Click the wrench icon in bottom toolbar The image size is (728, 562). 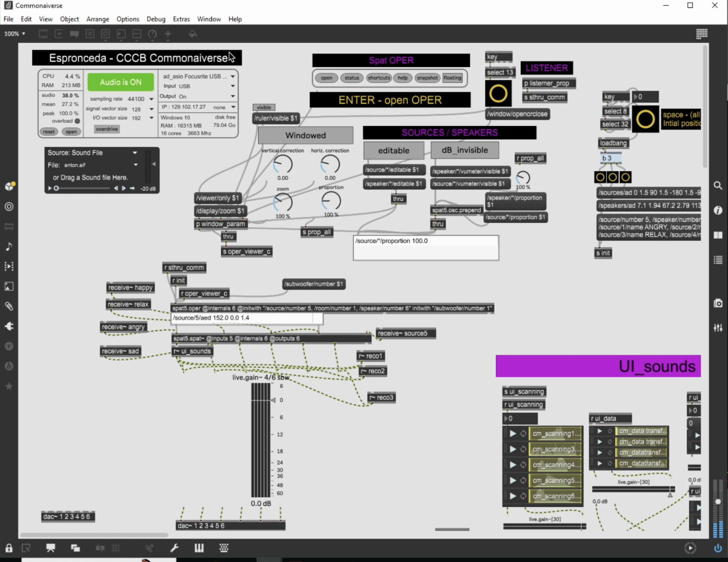coord(174,548)
